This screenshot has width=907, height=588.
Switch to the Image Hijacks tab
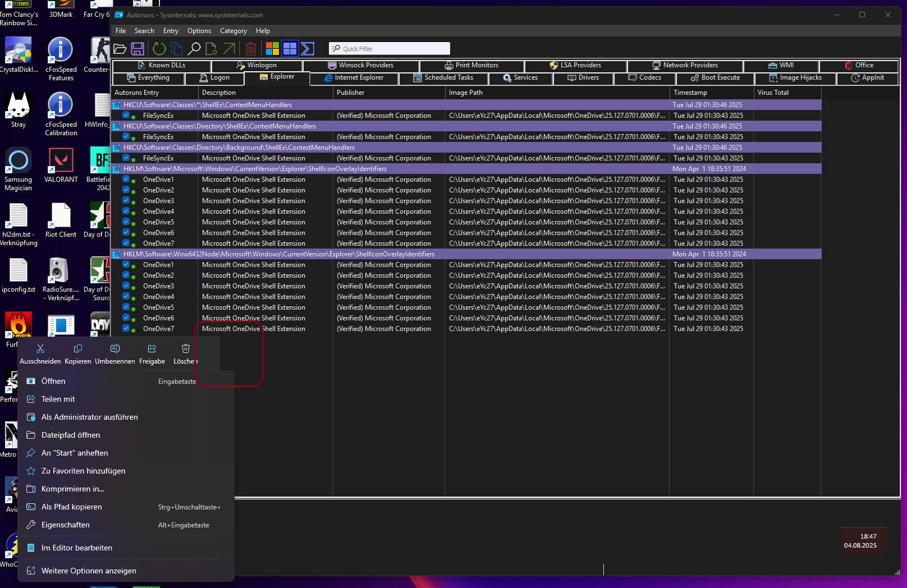(795, 78)
